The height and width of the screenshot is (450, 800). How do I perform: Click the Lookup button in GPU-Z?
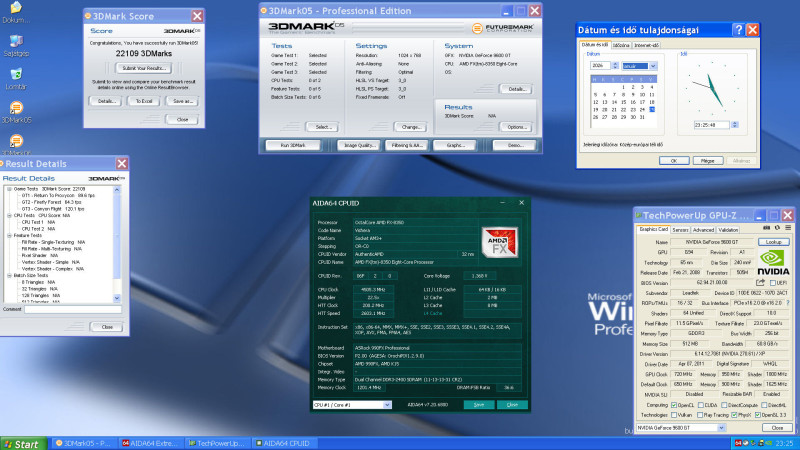773,242
